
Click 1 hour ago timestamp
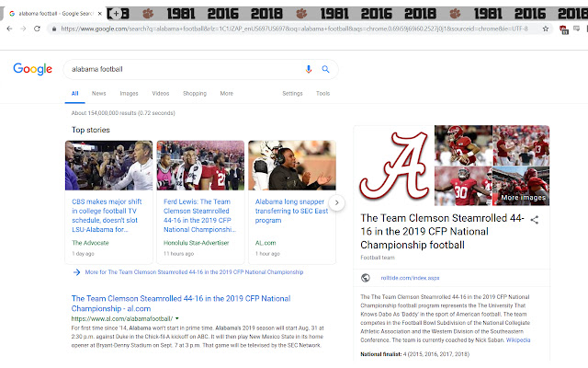[267, 254]
